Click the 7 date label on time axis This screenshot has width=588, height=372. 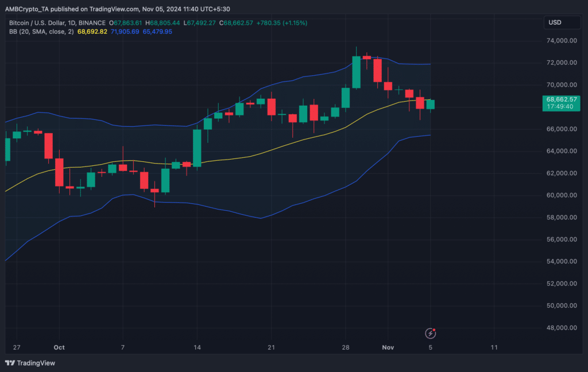point(123,348)
